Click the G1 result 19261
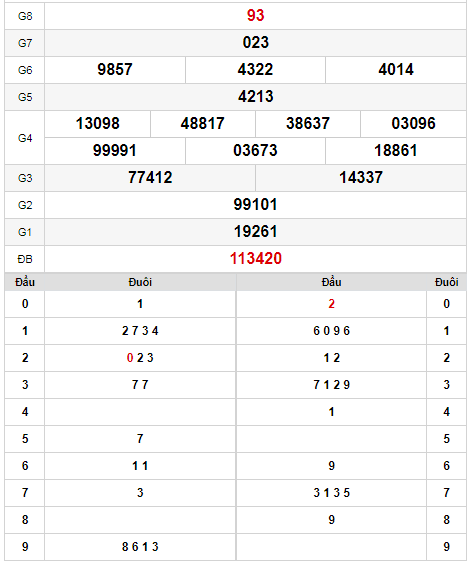 [255, 232]
